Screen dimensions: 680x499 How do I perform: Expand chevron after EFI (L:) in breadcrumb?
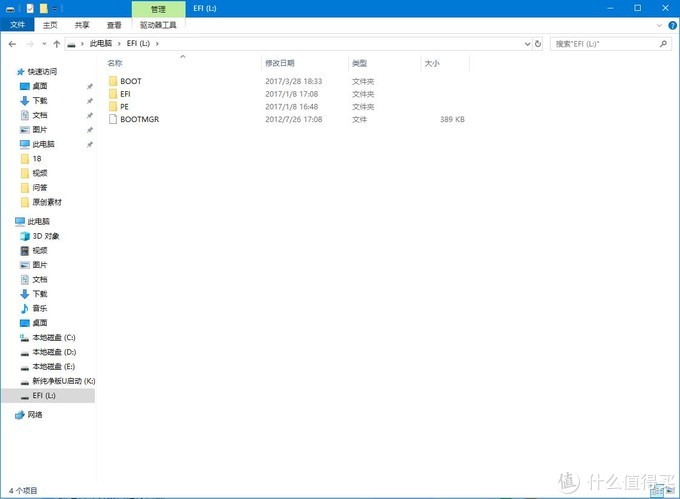[157, 44]
